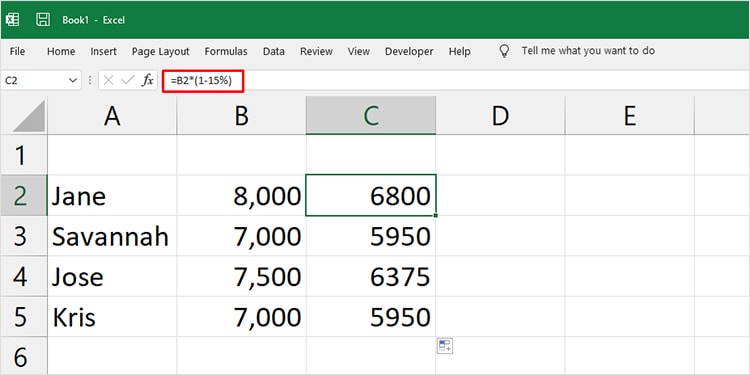Select the cell with 8,000

coord(242,195)
